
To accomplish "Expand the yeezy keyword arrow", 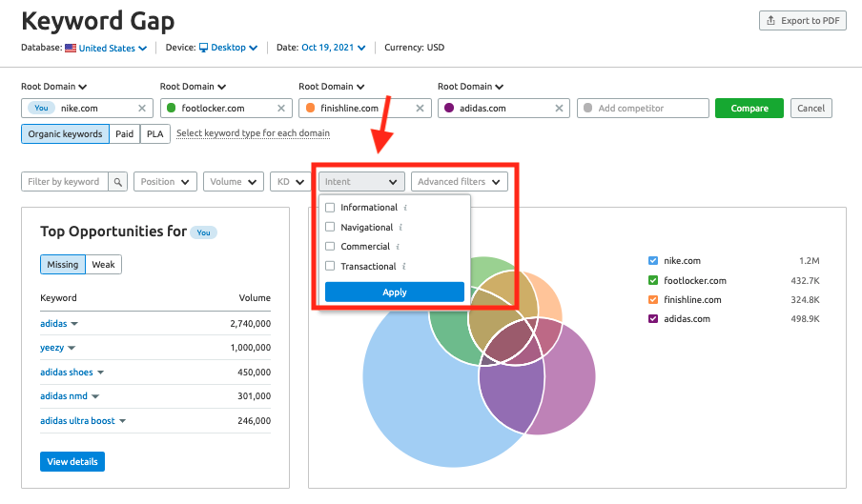I will coord(72,348).
